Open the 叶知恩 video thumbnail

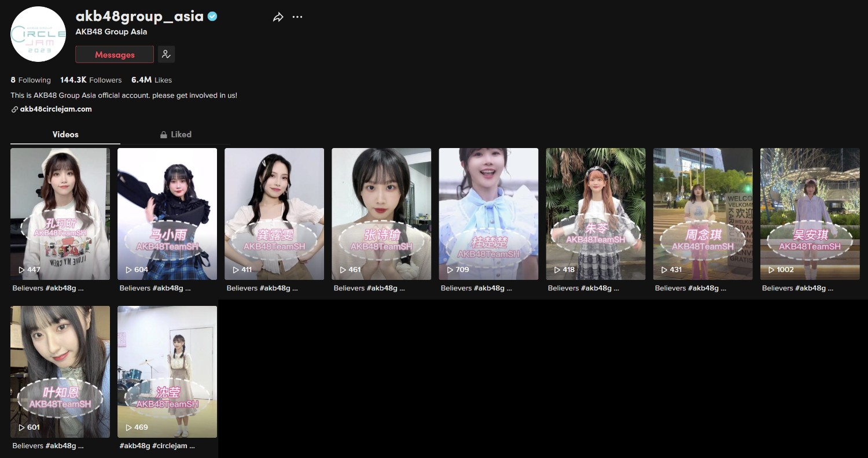coord(60,372)
